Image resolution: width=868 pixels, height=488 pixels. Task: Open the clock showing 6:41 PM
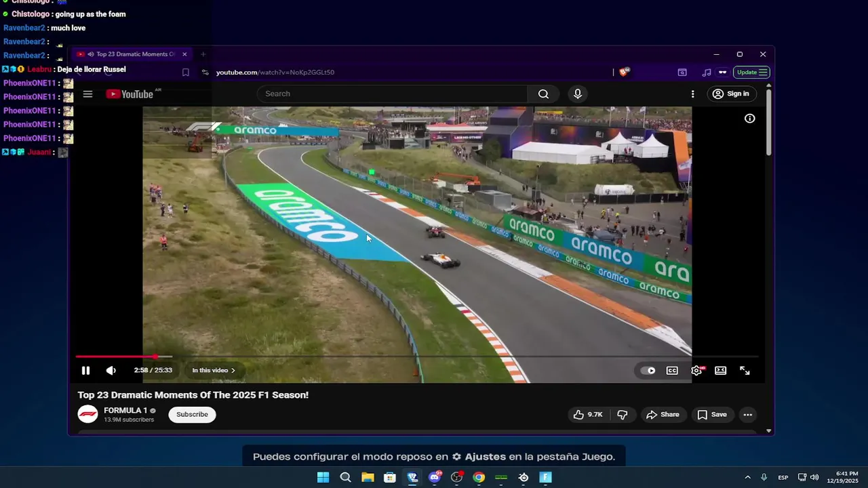tap(843, 477)
